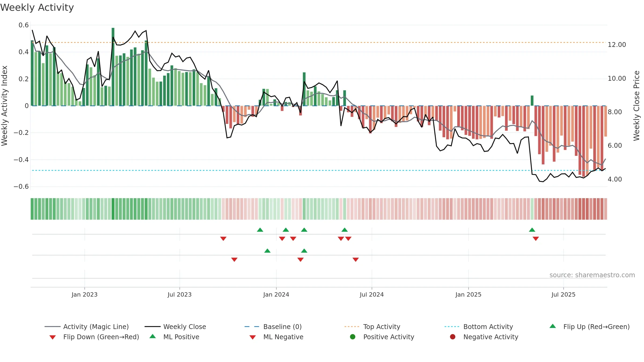Click the 12.00 price axis label
Screen dimensions: 644x362
point(617,45)
